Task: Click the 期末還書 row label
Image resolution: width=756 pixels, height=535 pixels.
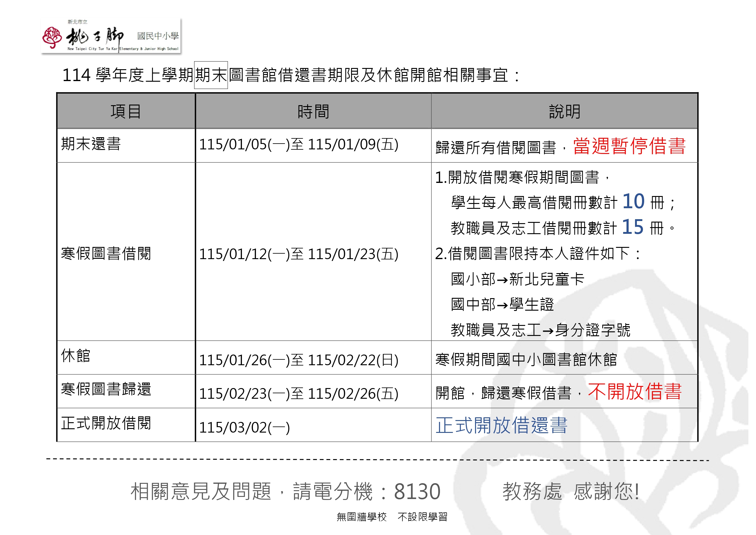Action: tap(91, 144)
